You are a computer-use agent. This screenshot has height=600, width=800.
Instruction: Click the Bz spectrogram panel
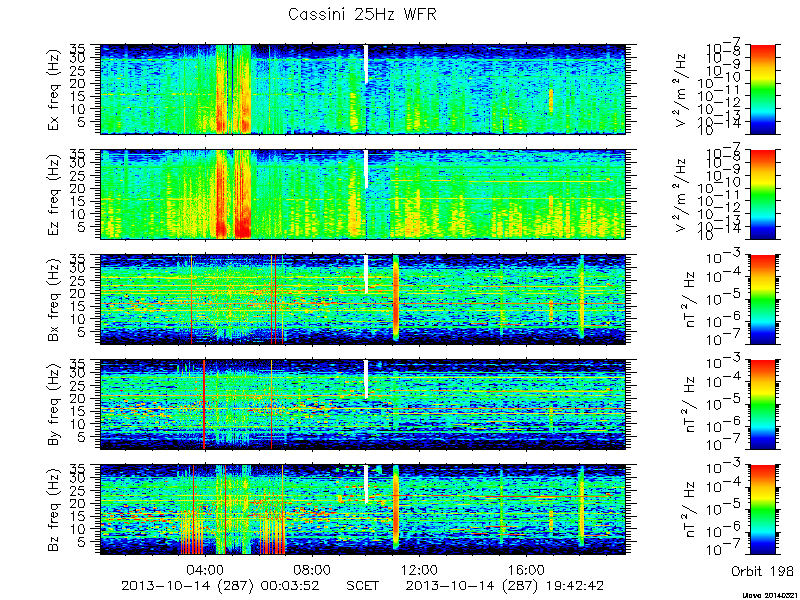[362, 510]
